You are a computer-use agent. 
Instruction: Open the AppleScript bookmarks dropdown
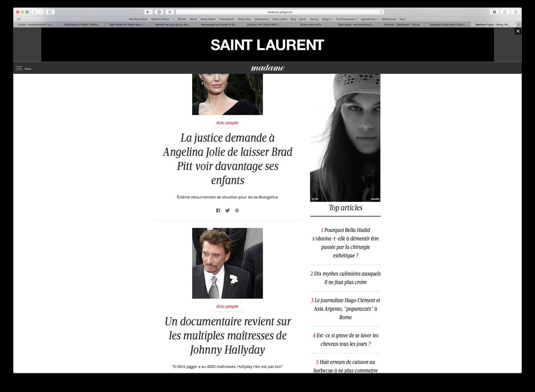[x=369, y=19]
